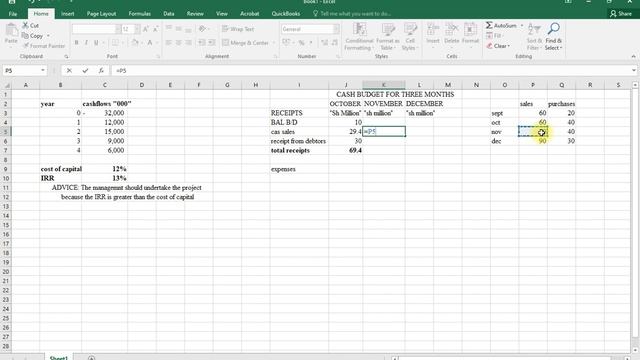Screen dimensions: 640x360
Task: Open the Copy dropdown arrow
Action: click(48, 36)
